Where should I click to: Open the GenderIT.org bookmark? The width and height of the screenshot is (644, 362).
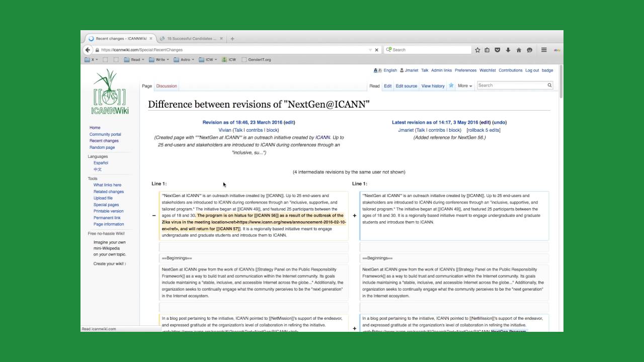click(257, 59)
